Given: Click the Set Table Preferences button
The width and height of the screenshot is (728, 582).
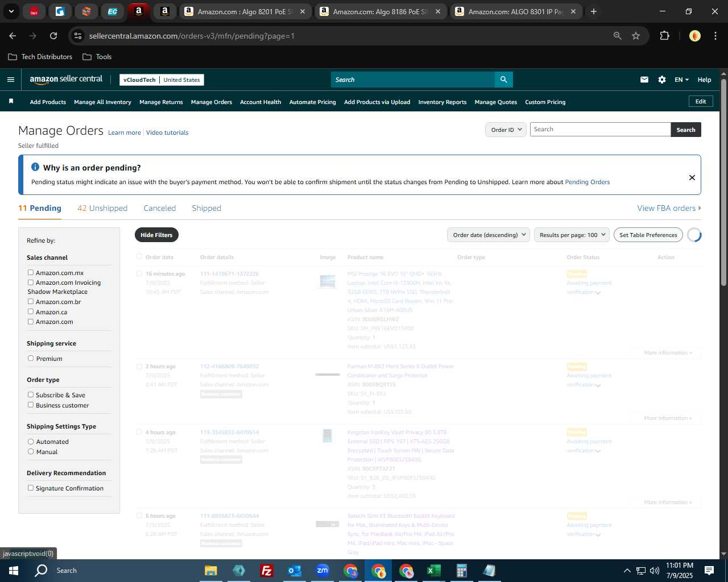Looking at the screenshot, I should pos(648,235).
